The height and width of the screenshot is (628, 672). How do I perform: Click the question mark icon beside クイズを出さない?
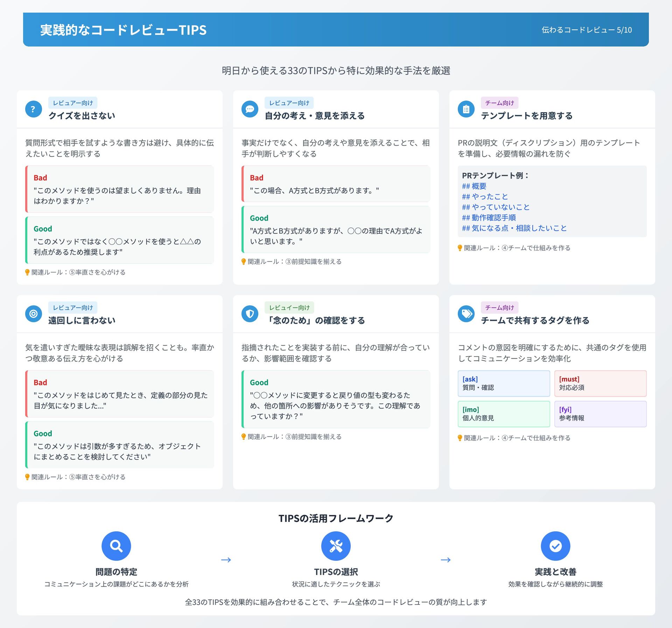tap(33, 109)
